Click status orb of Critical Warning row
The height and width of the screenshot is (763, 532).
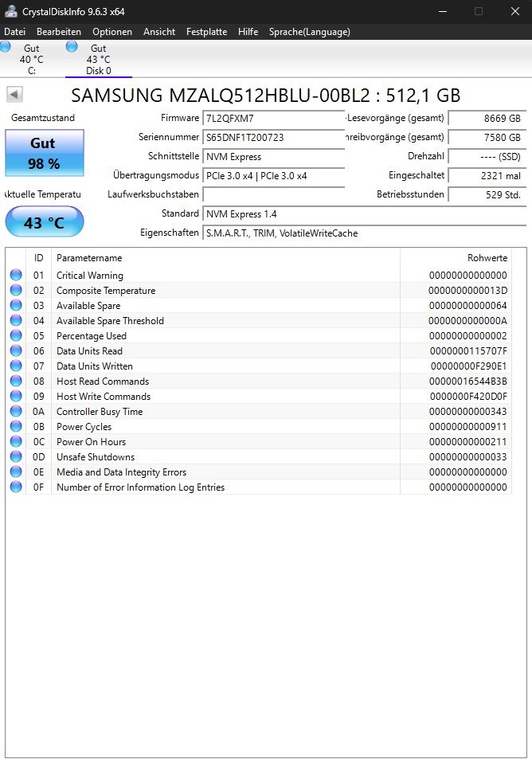click(x=16, y=275)
